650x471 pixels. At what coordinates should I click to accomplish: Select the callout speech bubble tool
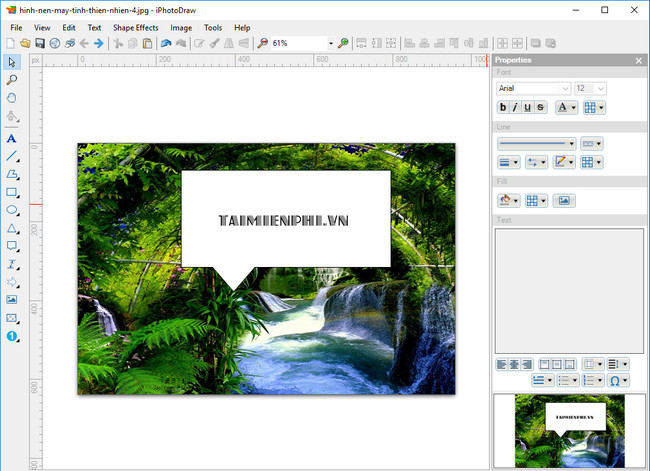tap(12, 246)
